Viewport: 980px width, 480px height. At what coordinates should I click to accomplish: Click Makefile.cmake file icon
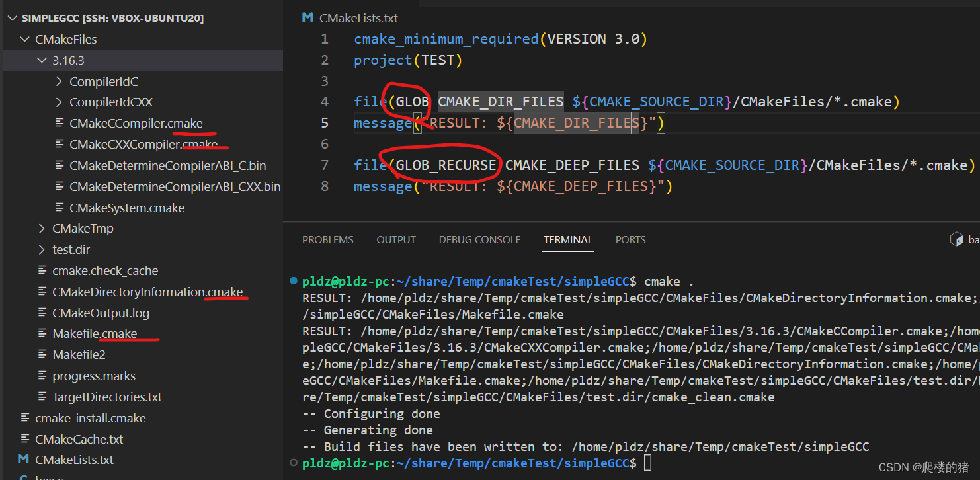coord(43,334)
